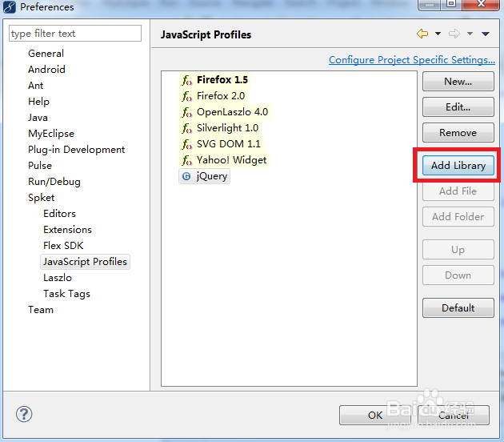504x442 pixels.
Task: Click the Firefox 1.5 profile icon
Action: click(186, 80)
